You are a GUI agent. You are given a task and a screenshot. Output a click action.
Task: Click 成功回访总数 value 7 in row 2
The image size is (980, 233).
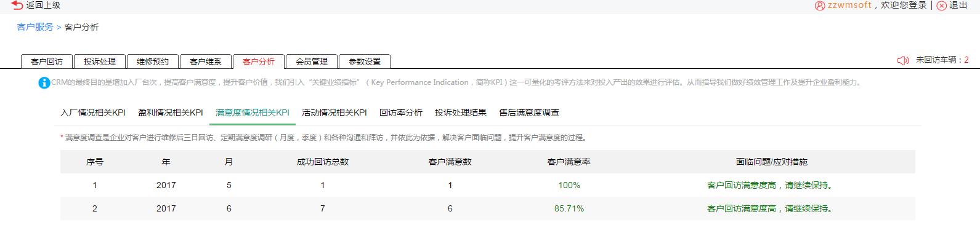323,208
